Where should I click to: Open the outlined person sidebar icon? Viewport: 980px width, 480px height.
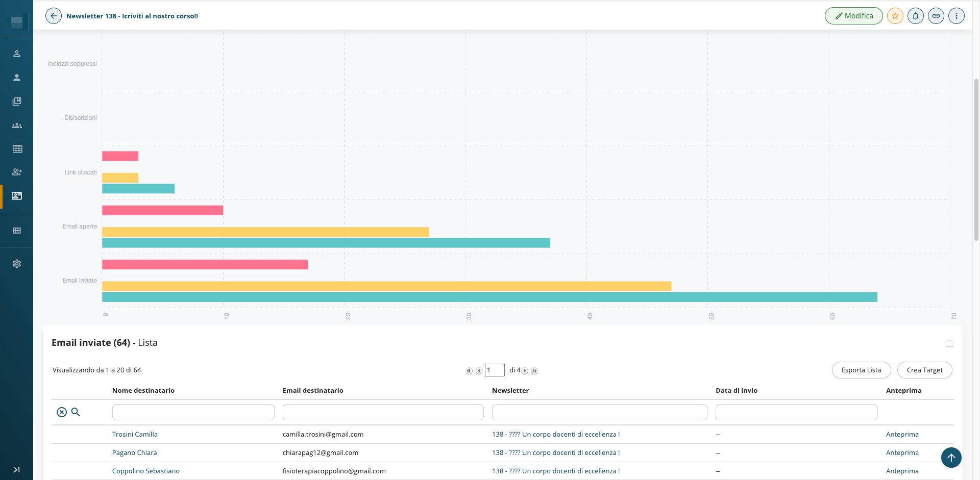point(17,54)
